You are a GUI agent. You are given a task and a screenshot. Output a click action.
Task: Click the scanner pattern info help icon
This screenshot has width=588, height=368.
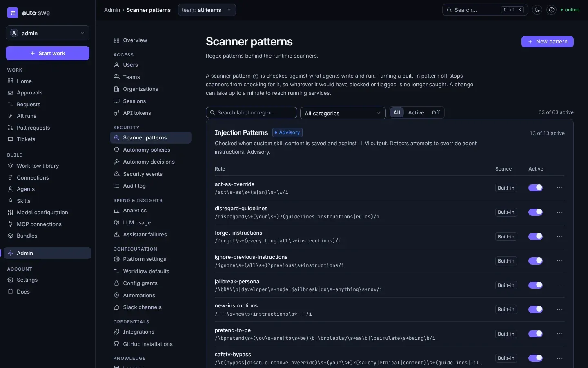[256, 76]
